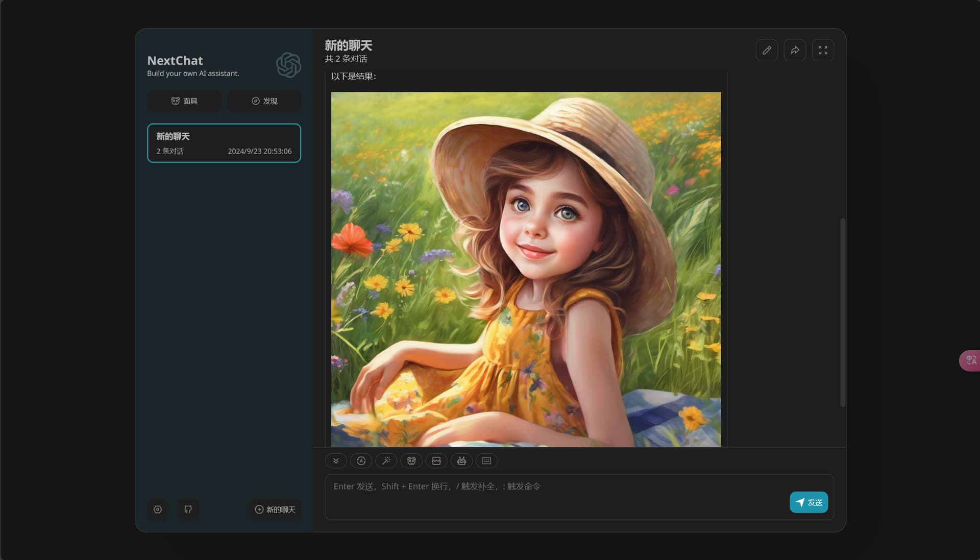This screenshot has width=980, height=560.
Task: Select the 新的聊天 conversation in the sidebar
Action: pos(224,143)
